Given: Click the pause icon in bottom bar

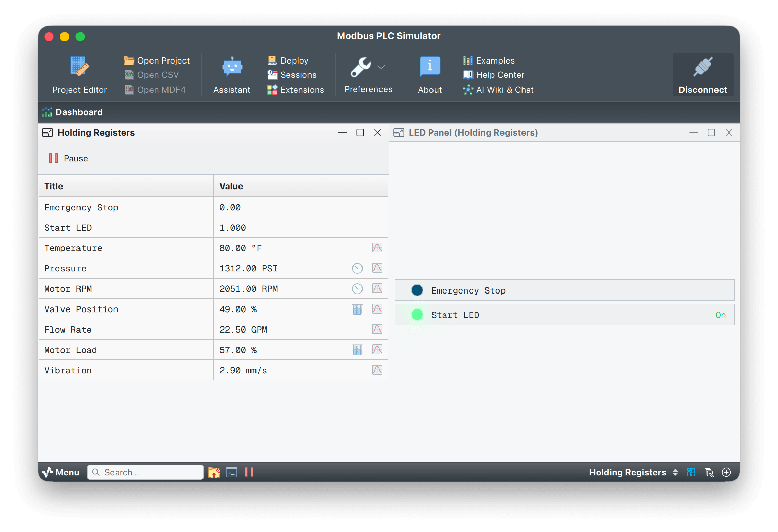Looking at the screenshot, I should (x=249, y=472).
